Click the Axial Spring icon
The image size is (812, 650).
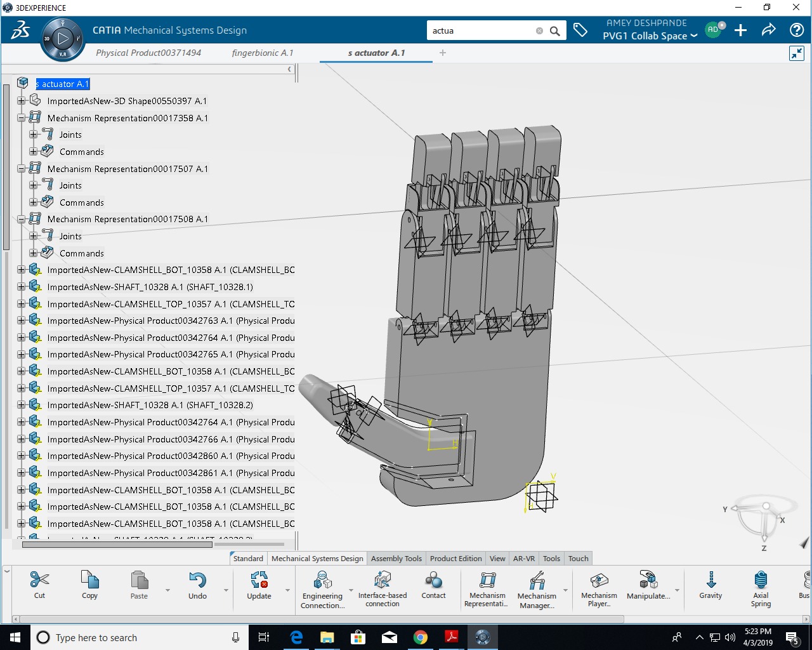click(x=761, y=580)
